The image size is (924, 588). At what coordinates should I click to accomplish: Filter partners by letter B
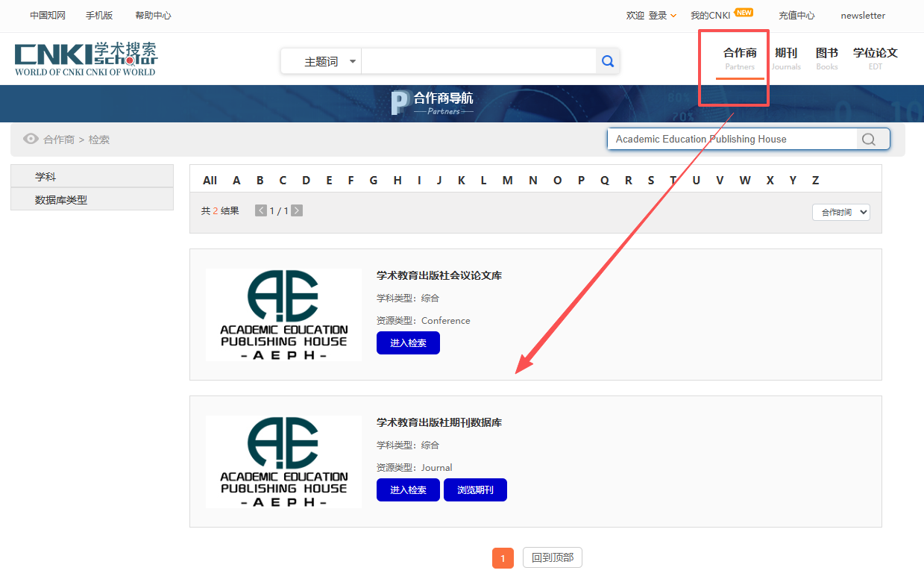(260, 180)
